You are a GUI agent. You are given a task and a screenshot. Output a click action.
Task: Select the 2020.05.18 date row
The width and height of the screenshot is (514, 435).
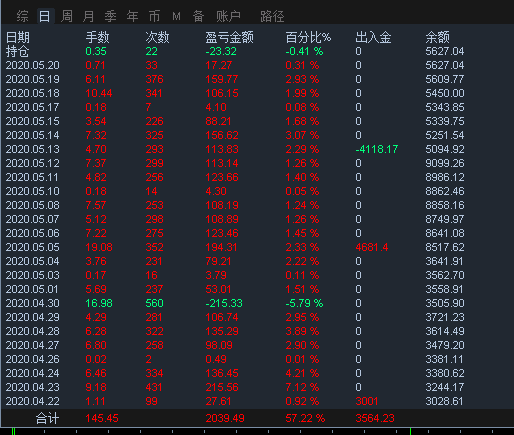(33, 93)
